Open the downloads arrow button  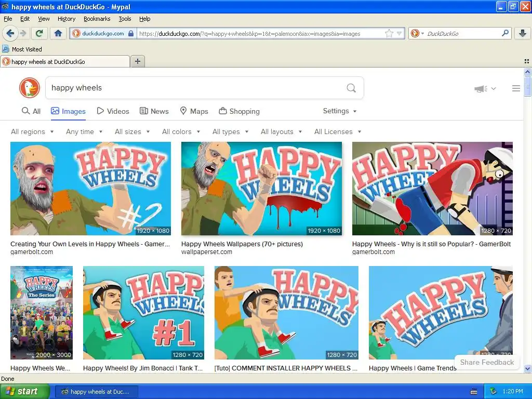(523, 33)
